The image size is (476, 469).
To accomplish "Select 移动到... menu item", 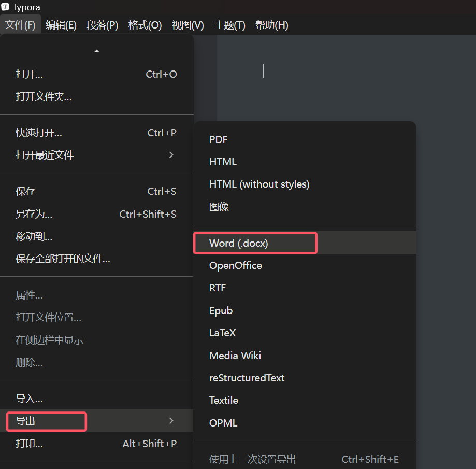I will 96,236.
